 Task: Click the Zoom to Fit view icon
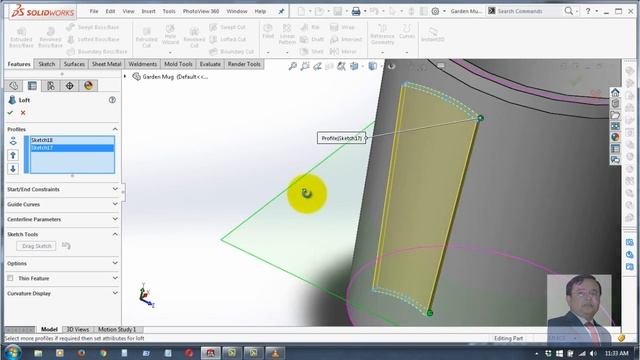(293, 66)
